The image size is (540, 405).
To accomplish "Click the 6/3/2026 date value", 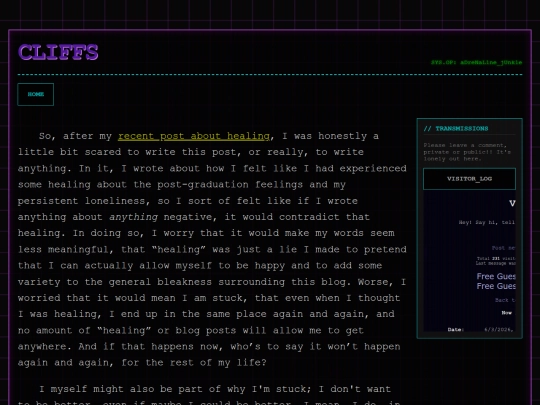I will click(500, 330).
